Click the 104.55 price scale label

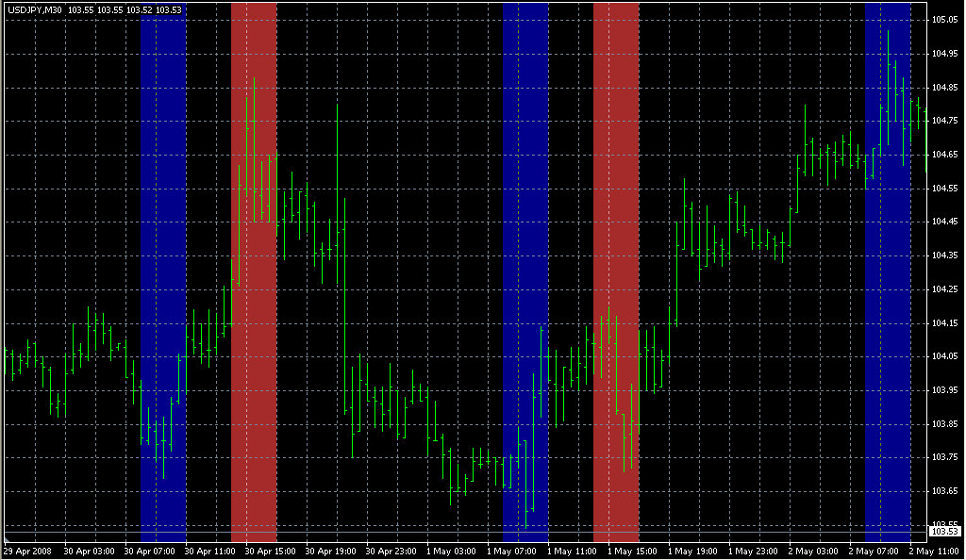tap(944, 189)
